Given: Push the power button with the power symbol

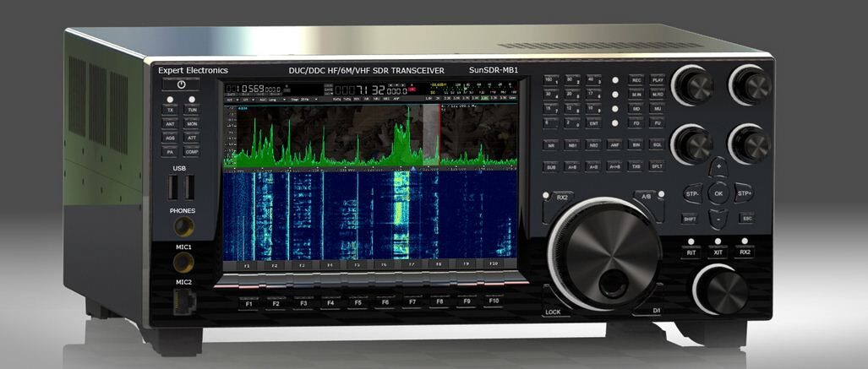Looking at the screenshot, I should (181, 84).
